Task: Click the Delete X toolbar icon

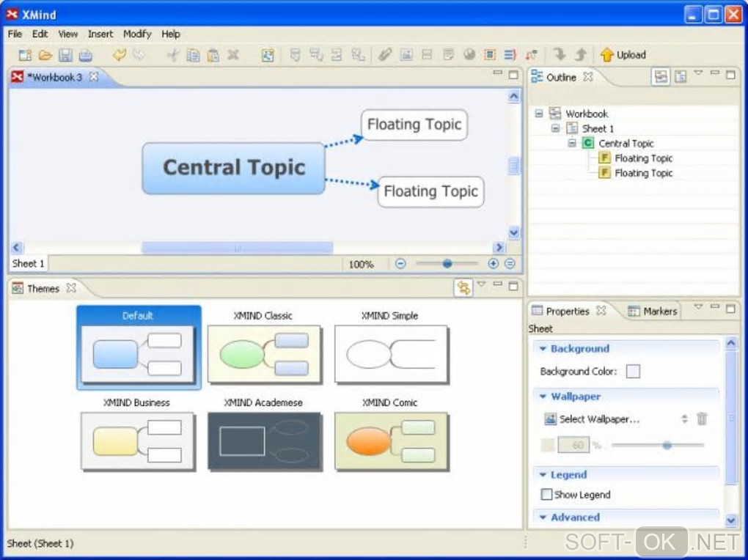Action: tap(233, 55)
